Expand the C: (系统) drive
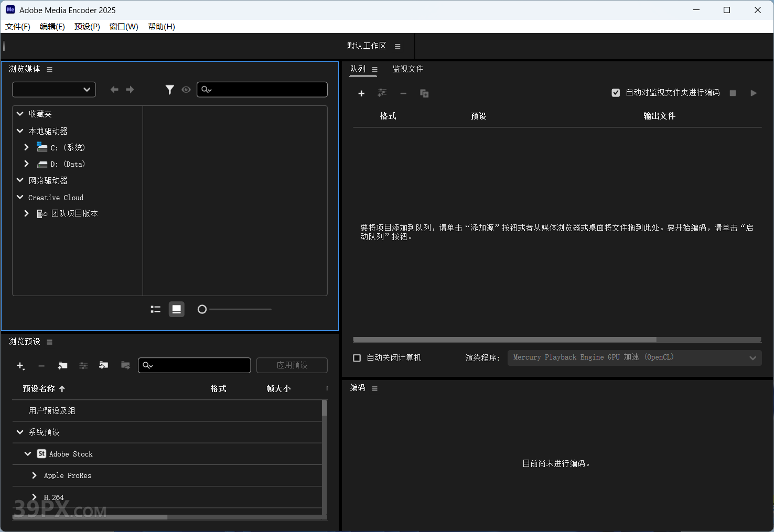The height and width of the screenshot is (532, 774). pyautogui.click(x=26, y=147)
